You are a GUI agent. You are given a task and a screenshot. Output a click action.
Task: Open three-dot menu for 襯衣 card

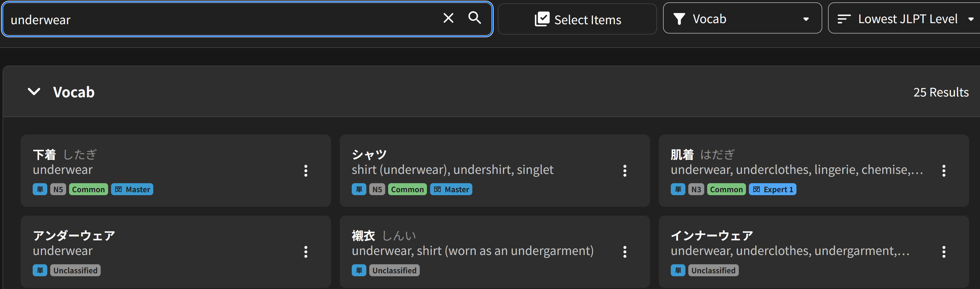[x=625, y=252]
